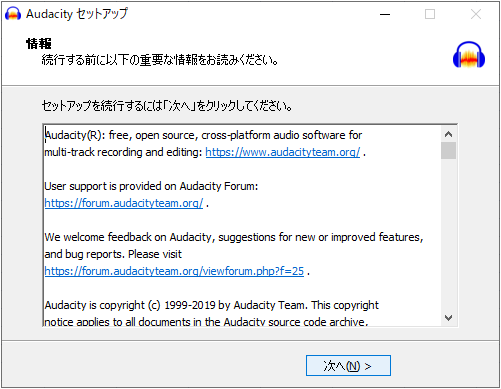Click the empty scrollbar track below the thumb
This screenshot has height=389, width=501.
[448, 234]
